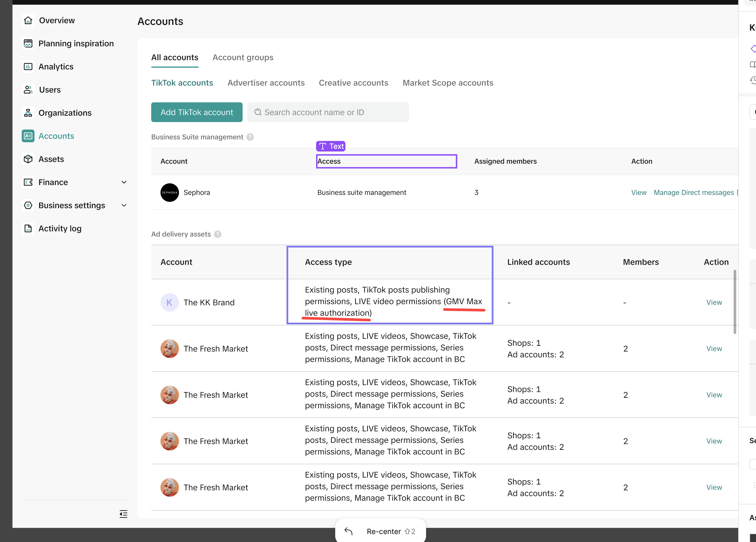Screen dimensions: 756x542
Task: Click View link for Sephora
Action: coord(638,192)
